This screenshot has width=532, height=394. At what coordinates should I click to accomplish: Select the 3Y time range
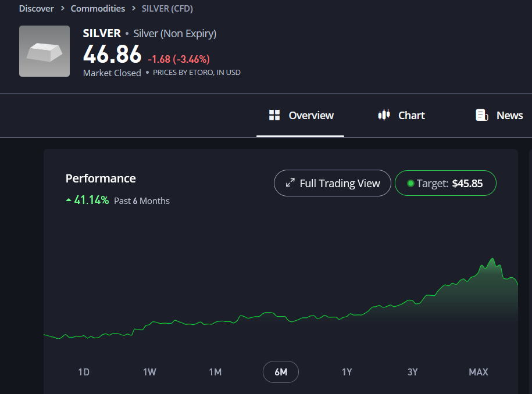(x=413, y=372)
